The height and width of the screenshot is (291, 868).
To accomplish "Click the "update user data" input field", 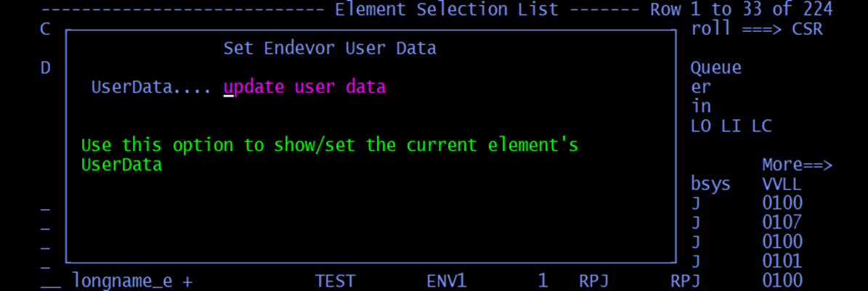I will pyautogui.click(x=305, y=87).
